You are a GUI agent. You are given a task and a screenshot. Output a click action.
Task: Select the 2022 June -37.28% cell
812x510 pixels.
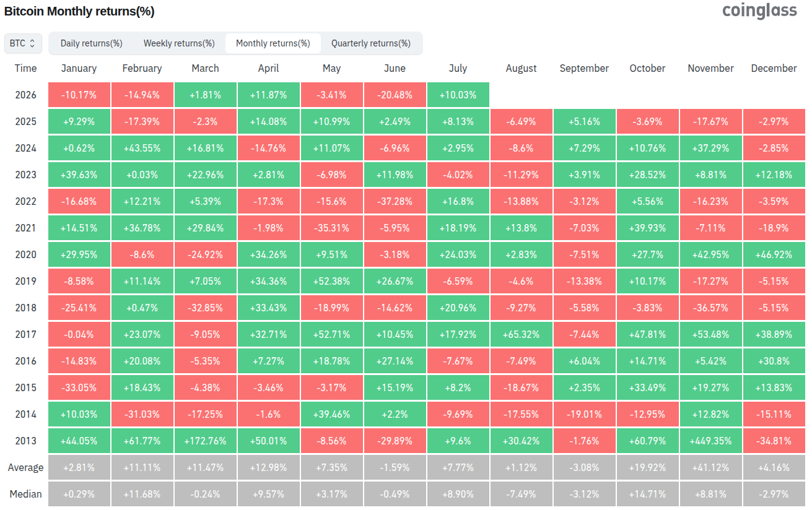[395, 201]
